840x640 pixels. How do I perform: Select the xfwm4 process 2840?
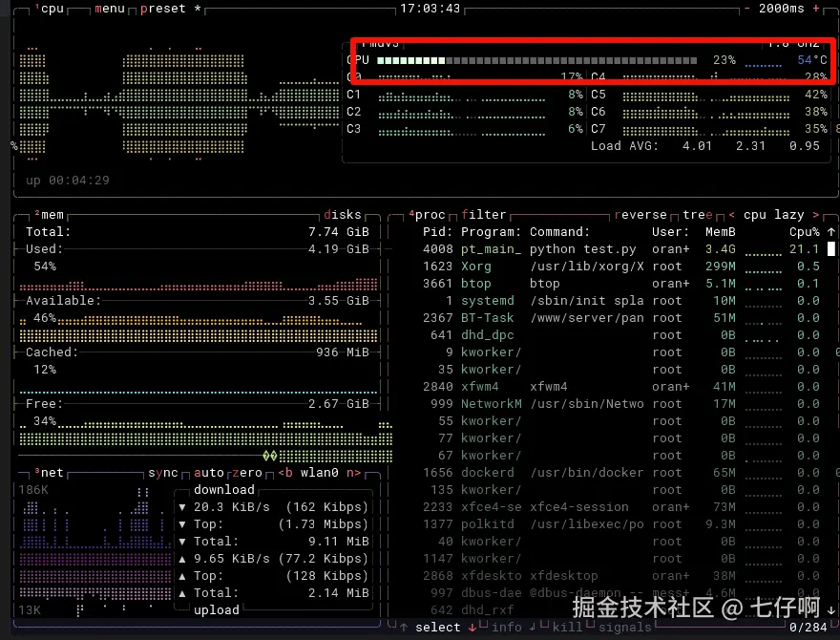click(621, 387)
